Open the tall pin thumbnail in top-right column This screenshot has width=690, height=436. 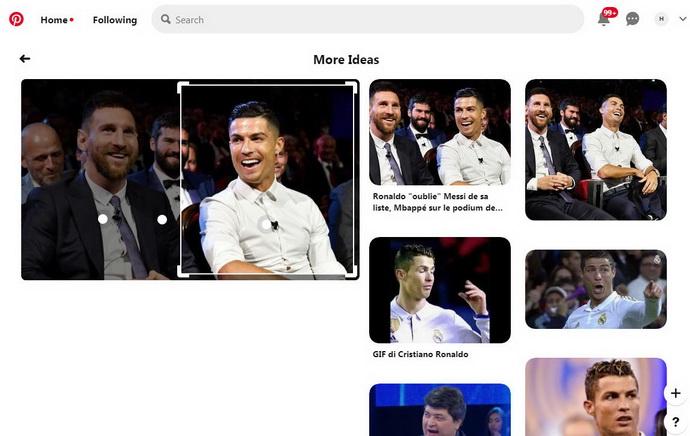[x=595, y=150]
